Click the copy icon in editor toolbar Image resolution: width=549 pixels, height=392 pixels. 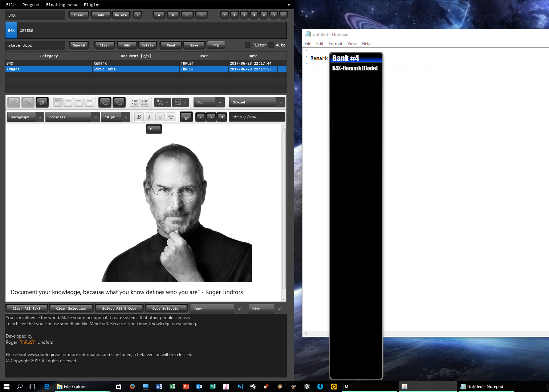tap(28, 102)
